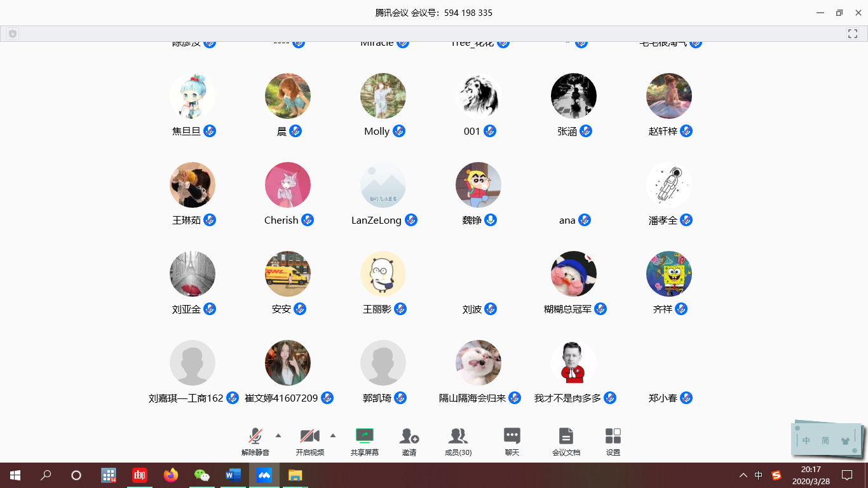Select the SpongeBob avatar of 齐祥
The image size is (868, 488).
[x=668, y=274]
